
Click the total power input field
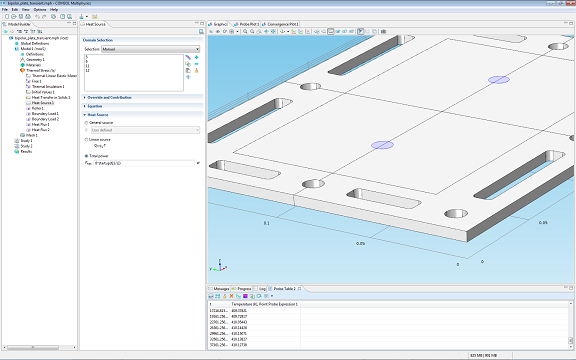[144, 163]
